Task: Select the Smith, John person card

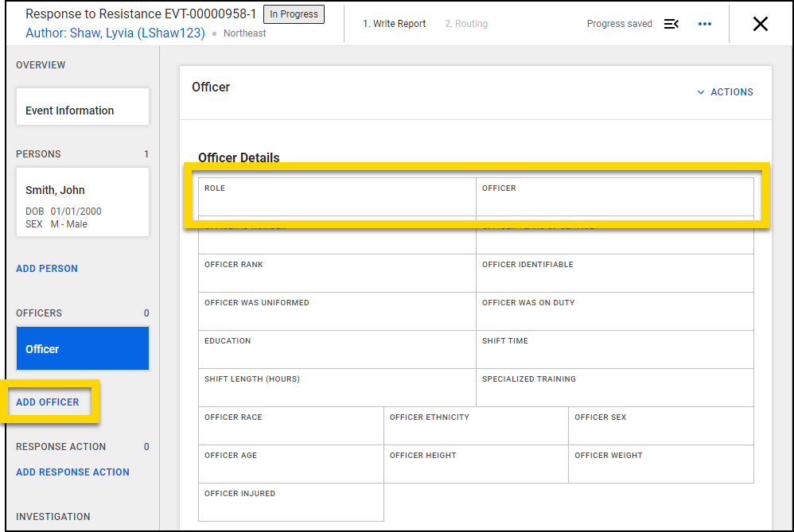Action: [82, 202]
